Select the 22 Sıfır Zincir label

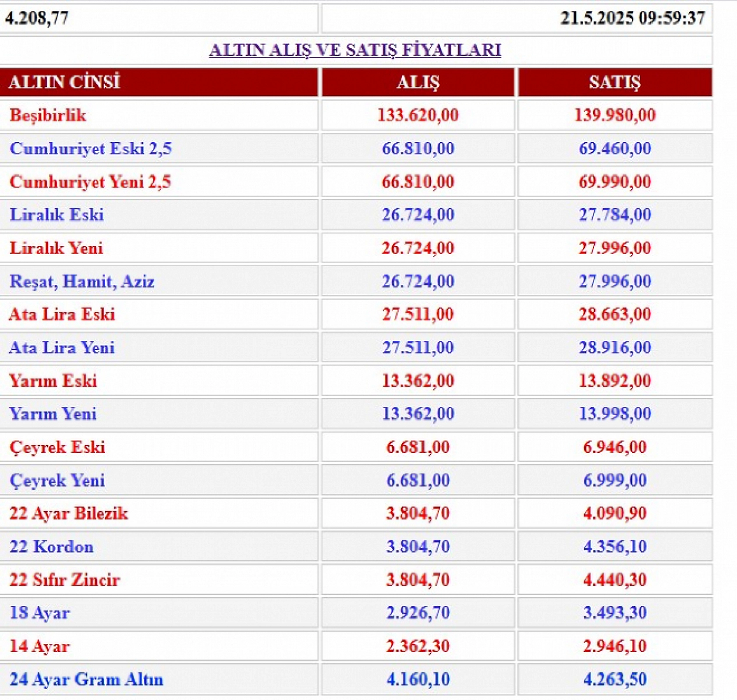click(x=67, y=579)
